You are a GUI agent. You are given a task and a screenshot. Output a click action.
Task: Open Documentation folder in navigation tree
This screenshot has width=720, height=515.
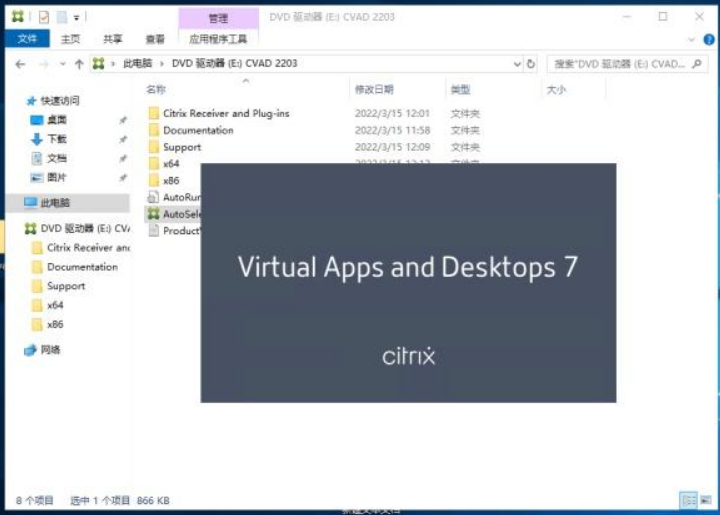pyautogui.click(x=75, y=267)
